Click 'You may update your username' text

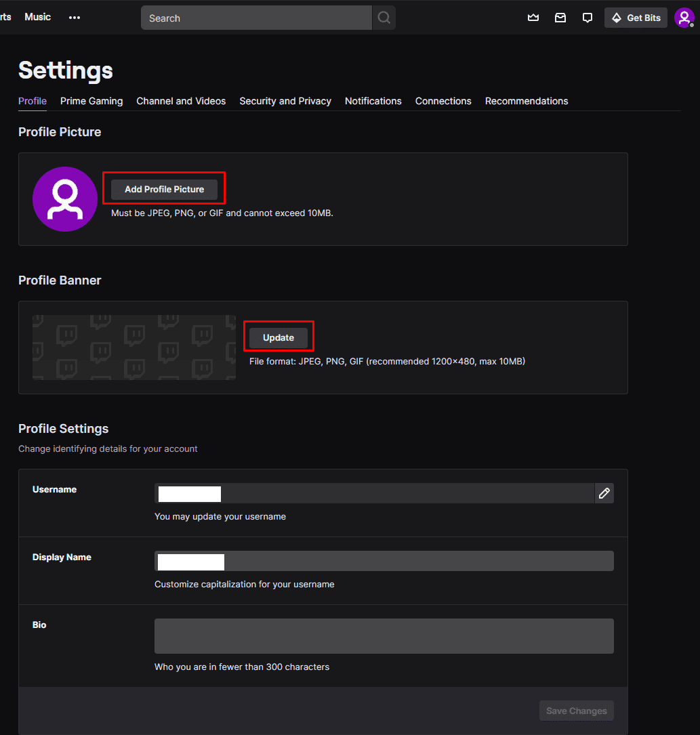coord(220,517)
